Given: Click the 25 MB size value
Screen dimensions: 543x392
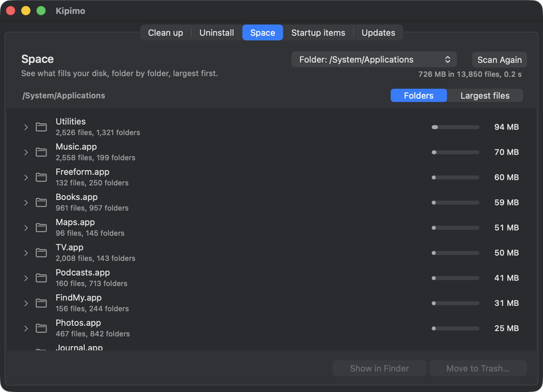Looking at the screenshot, I should 507,328.
